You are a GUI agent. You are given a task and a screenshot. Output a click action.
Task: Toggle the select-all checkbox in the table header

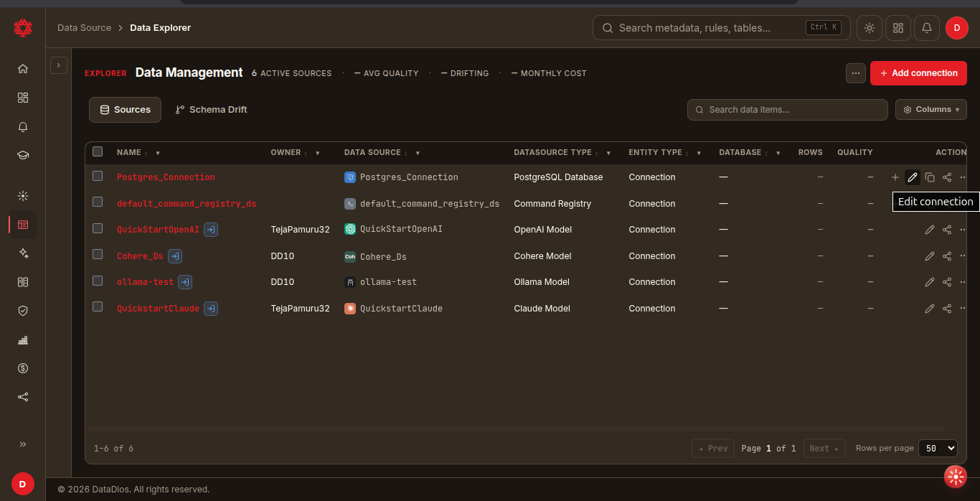[x=98, y=151]
